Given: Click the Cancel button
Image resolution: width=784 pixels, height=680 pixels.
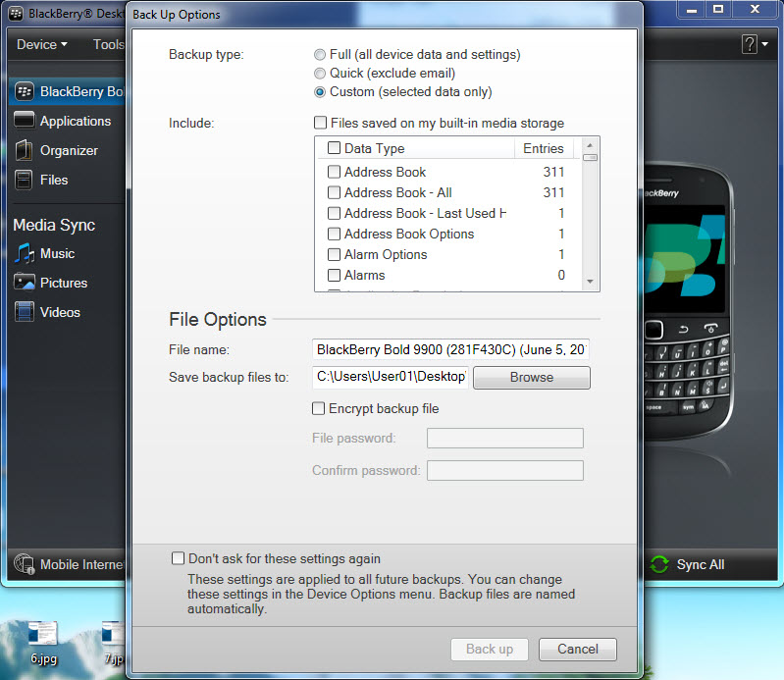Looking at the screenshot, I should pyautogui.click(x=578, y=649).
